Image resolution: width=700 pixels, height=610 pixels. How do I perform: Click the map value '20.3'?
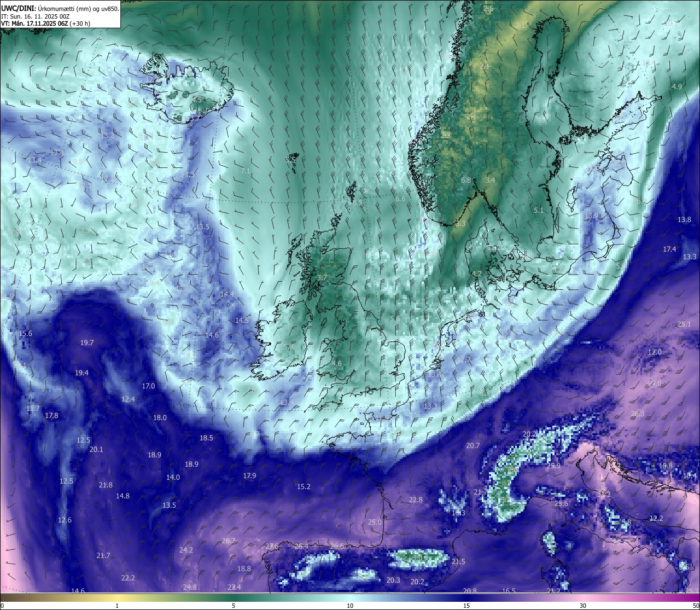[x=393, y=580]
